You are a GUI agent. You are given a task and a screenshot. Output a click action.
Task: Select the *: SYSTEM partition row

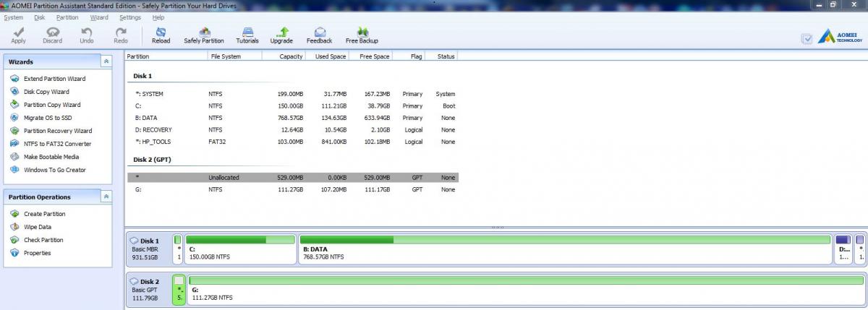292,94
